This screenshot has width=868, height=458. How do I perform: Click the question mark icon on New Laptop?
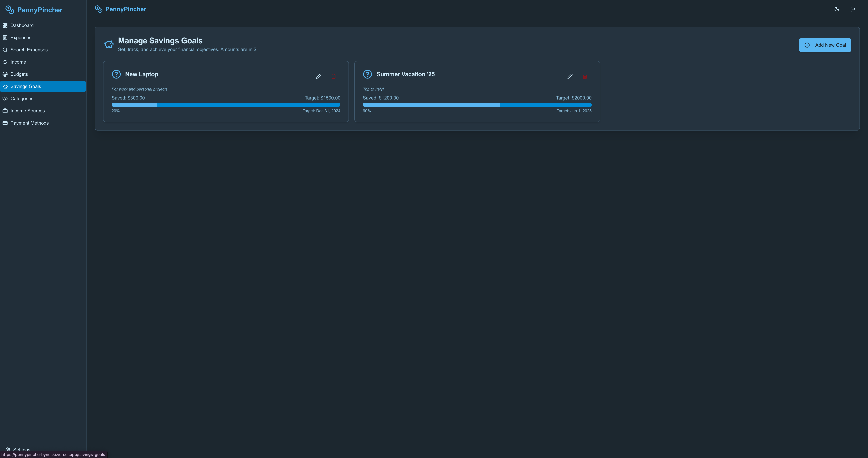[x=116, y=74]
